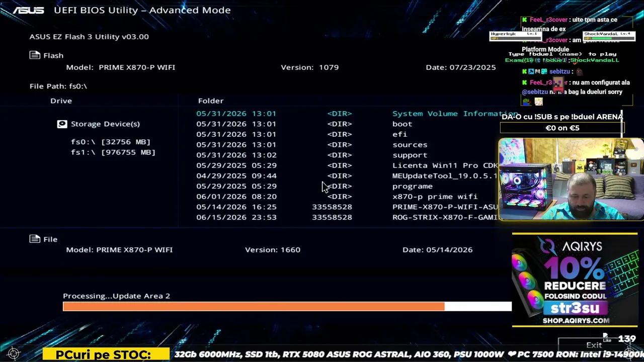Screen dimensions: 644x362
Task: Click the ASUS logo in the header
Action: [29, 10]
